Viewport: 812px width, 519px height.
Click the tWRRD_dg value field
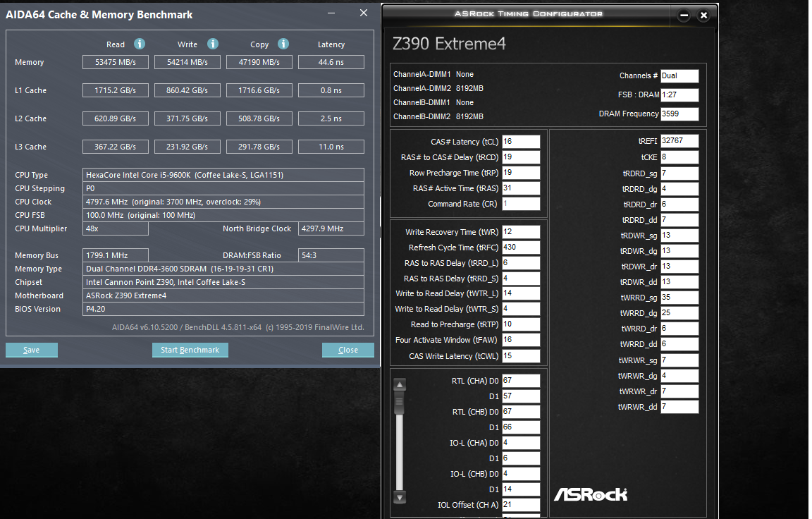click(679, 313)
